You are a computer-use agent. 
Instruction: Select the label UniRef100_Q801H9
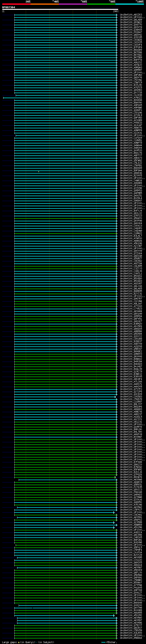[x=131, y=314]
